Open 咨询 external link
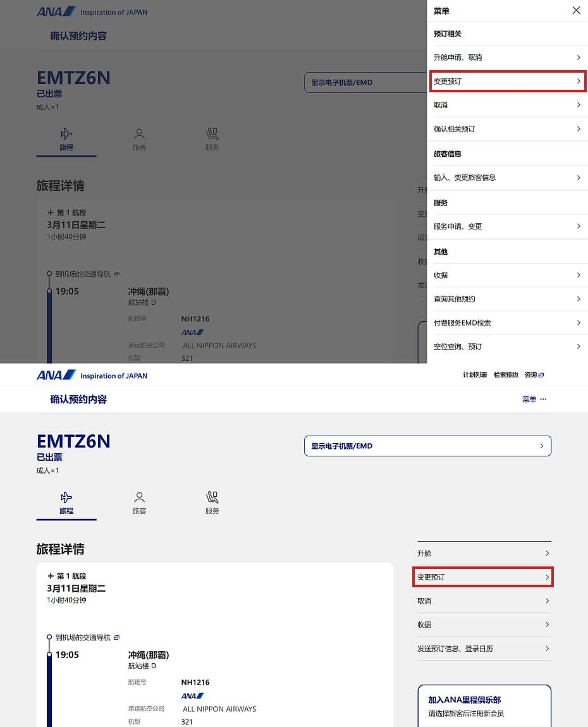Screen dimensions: 588x727 click(534, 375)
